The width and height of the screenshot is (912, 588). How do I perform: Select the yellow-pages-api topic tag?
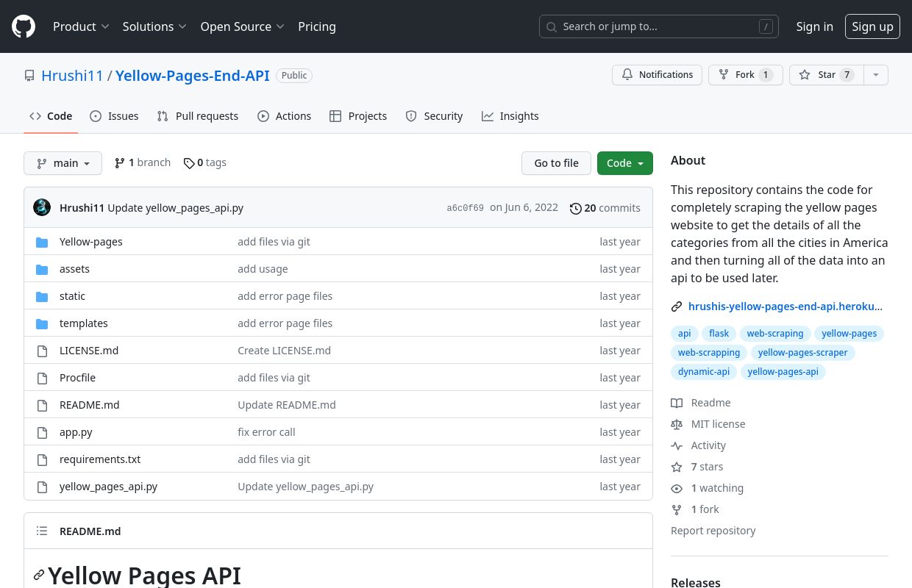[x=783, y=372]
